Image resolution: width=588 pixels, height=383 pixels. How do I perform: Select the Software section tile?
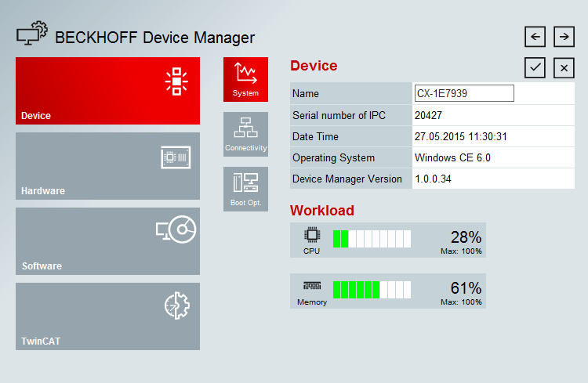pyautogui.click(x=107, y=241)
